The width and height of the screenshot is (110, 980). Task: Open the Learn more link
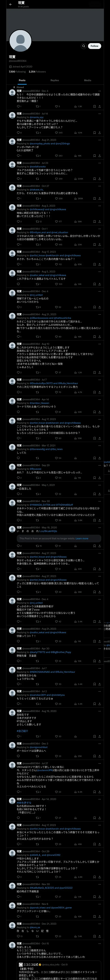pyautogui.click(x=82, y=538)
